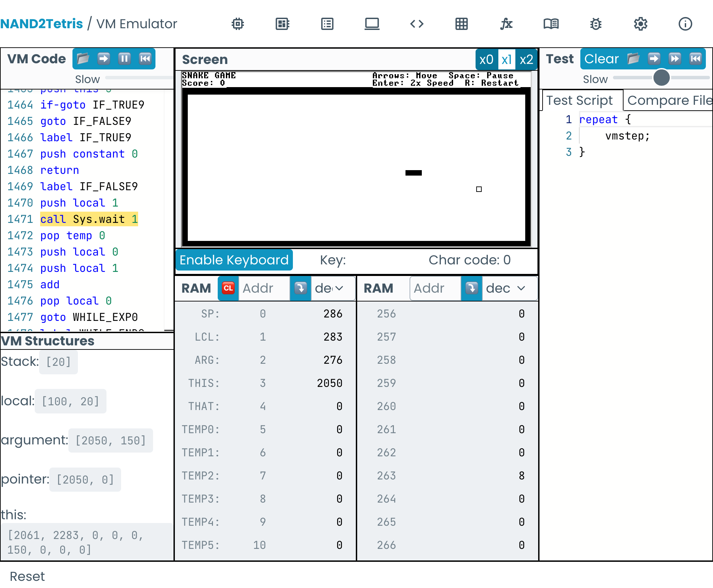Click the bug report icon
Viewport: 713px width, 588px height.
click(596, 24)
